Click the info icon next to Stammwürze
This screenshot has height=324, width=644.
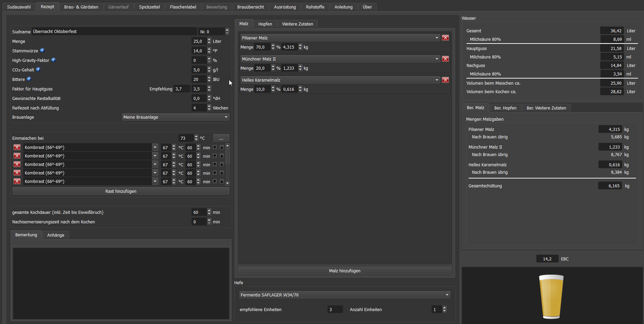[42, 50]
